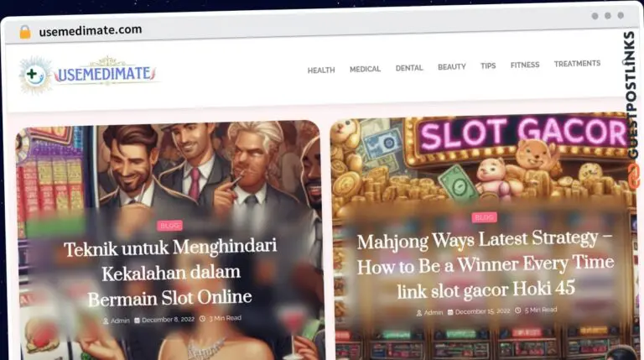644x360 pixels.
Task: Click the Admin author icon under Teknik article
Action: [x=106, y=321]
